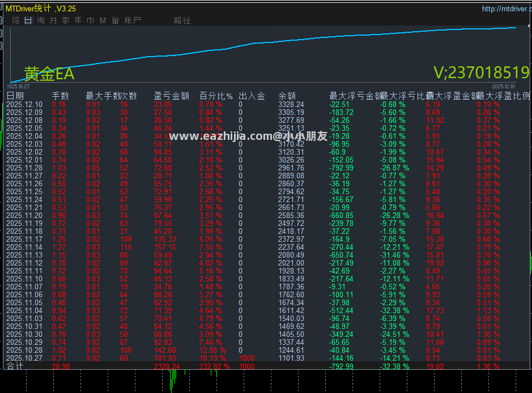
Task: Open the 币 symbol statistics tab
Action: click(91, 20)
